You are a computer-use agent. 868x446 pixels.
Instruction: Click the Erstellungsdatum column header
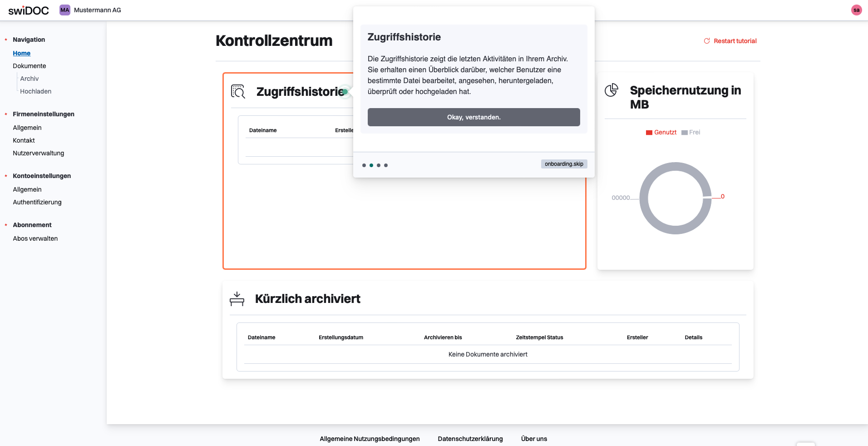(x=341, y=337)
